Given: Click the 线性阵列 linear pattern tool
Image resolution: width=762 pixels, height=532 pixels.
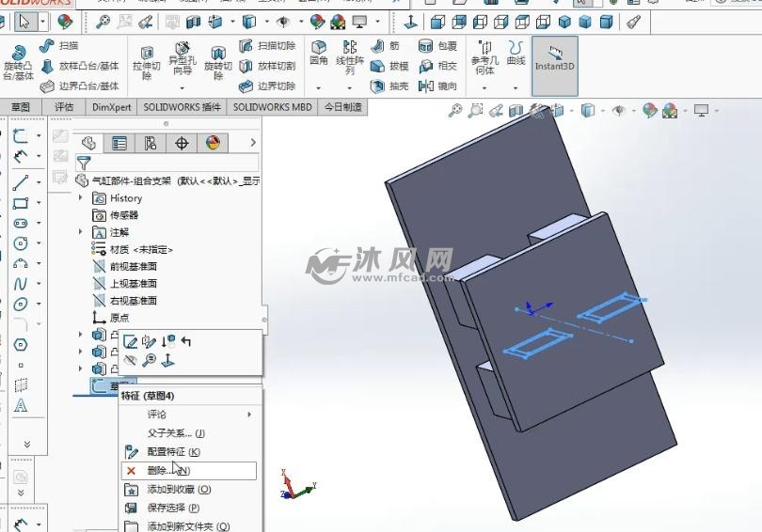Looking at the screenshot, I should [x=349, y=57].
